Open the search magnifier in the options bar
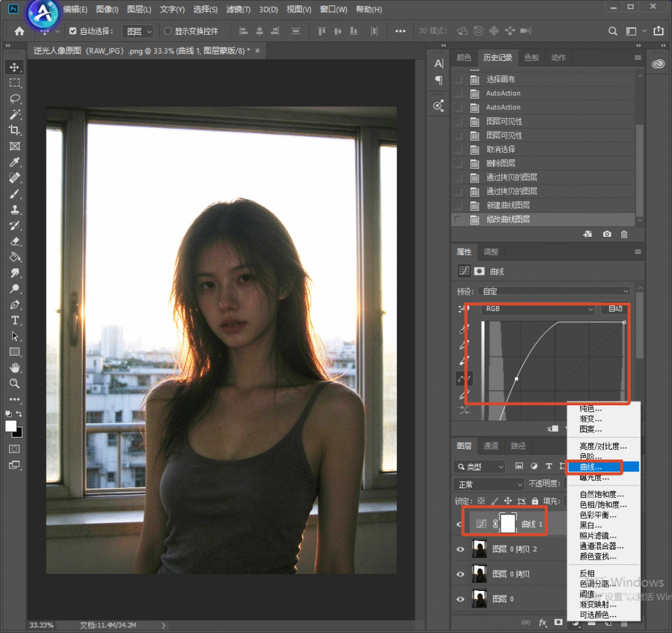672x633 pixels. tap(613, 31)
